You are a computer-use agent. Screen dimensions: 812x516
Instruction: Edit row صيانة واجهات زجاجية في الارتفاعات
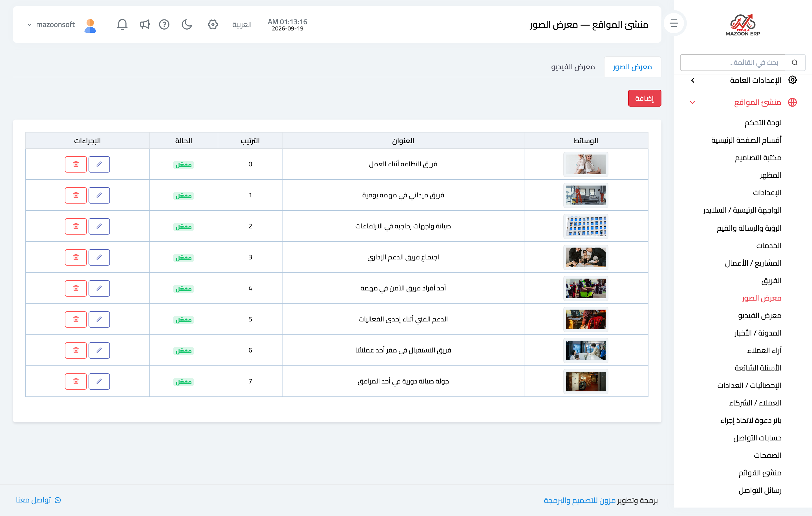pos(99,226)
